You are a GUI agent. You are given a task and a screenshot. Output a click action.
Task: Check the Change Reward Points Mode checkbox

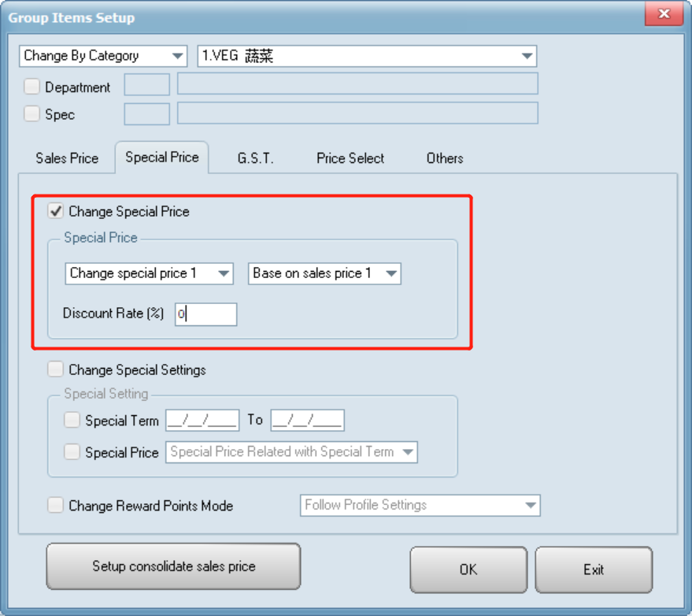[56, 506]
